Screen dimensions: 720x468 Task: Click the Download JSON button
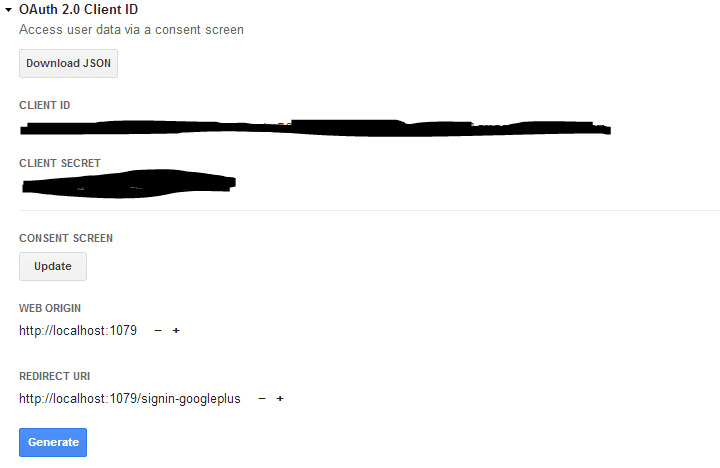[68, 63]
